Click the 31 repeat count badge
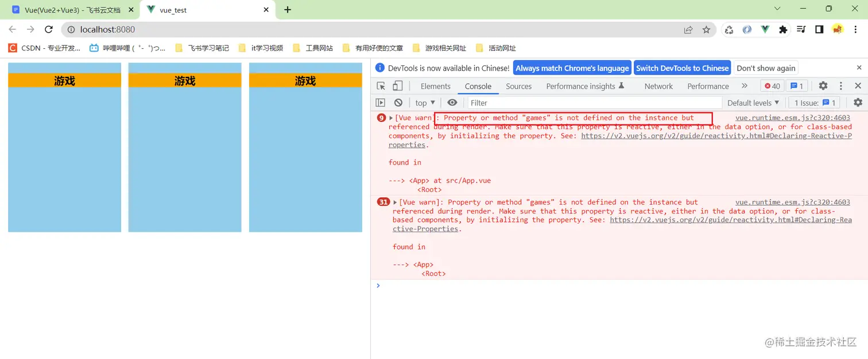This screenshot has height=359, width=868. pyautogui.click(x=383, y=202)
